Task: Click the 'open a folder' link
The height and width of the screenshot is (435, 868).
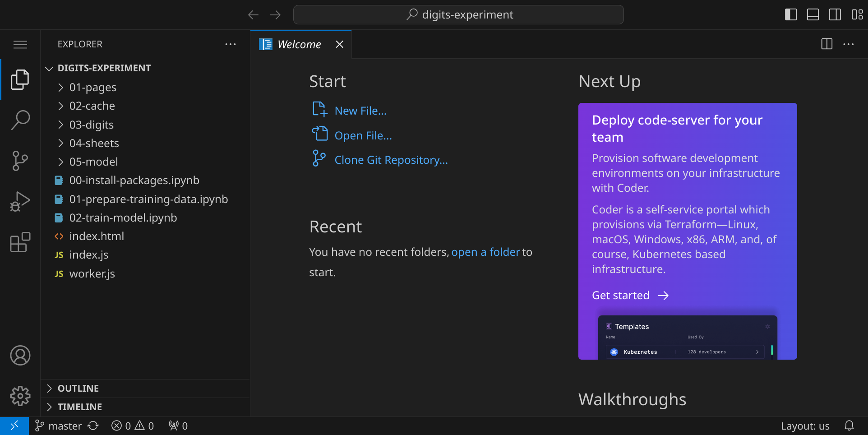Action: [x=485, y=252]
